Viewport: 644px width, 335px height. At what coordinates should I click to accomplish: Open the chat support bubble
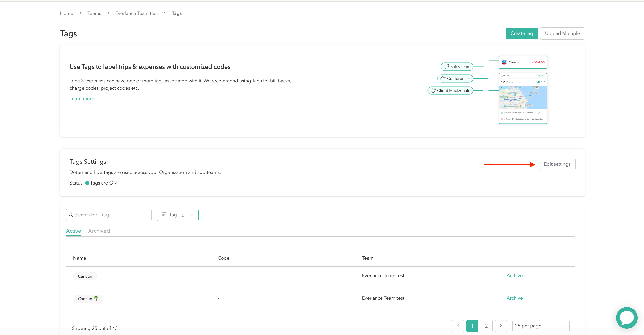pyautogui.click(x=626, y=318)
